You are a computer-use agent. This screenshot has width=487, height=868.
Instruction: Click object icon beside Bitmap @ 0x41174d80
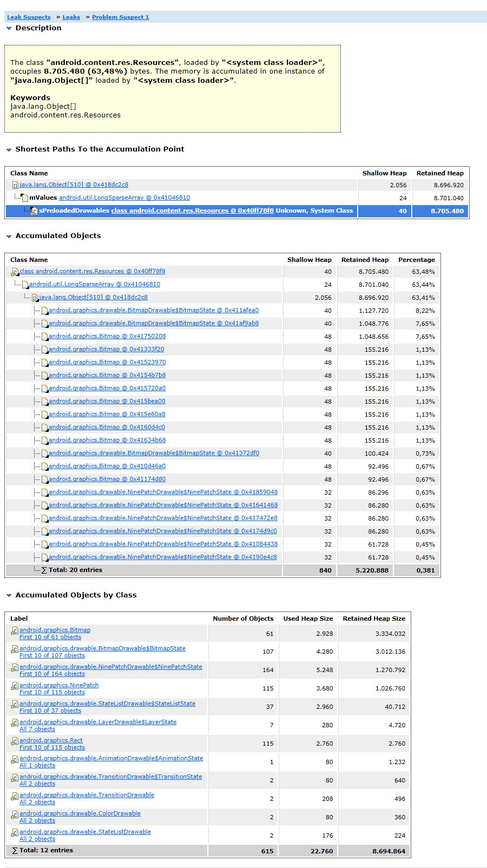tap(44, 479)
